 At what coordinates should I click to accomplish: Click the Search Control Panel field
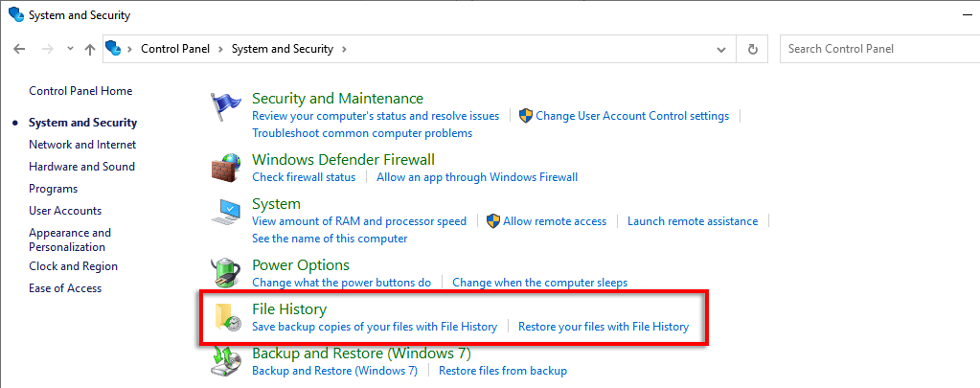(877, 49)
